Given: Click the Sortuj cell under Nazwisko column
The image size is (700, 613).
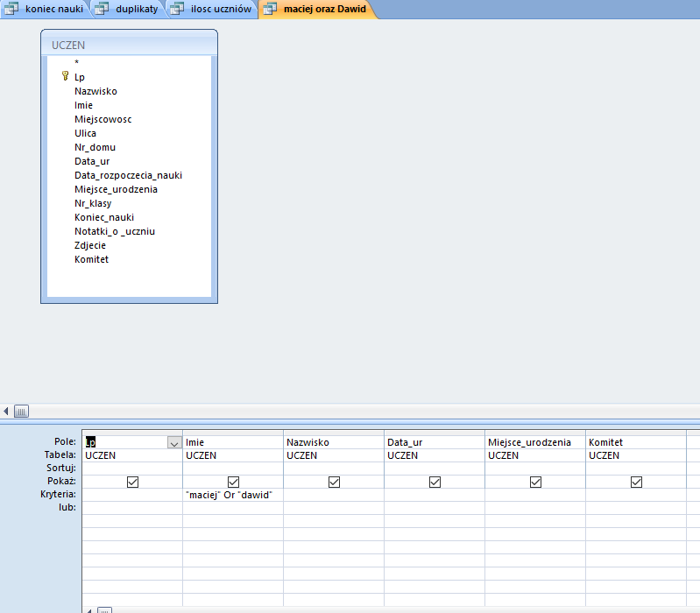Looking at the screenshot, I should 333,469.
